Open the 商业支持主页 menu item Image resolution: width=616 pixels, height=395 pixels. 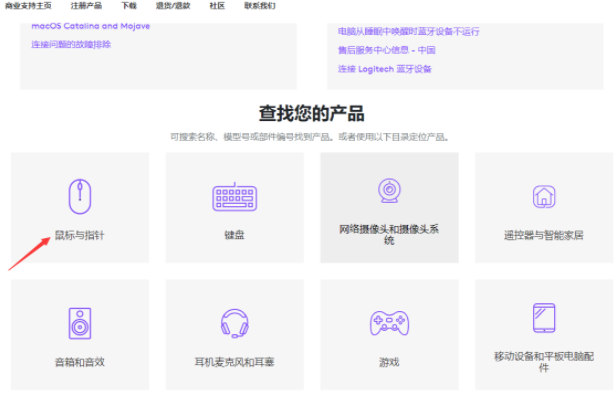click(x=28, y=6)
